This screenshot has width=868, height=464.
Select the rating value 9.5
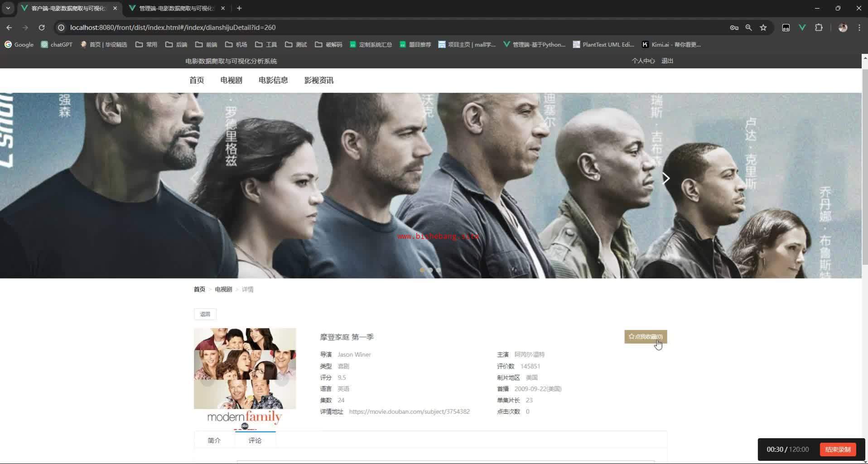(x=342, y=377)
